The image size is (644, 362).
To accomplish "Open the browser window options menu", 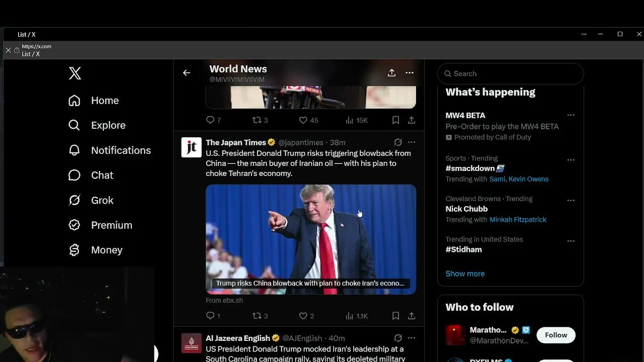I will (x=584, y=34).
